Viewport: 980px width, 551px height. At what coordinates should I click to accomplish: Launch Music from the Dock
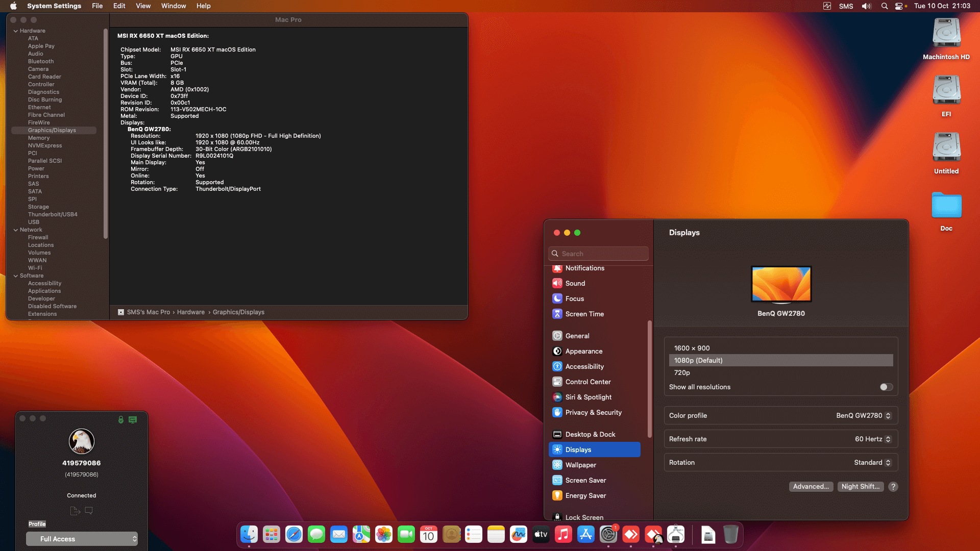coord(563,535)
